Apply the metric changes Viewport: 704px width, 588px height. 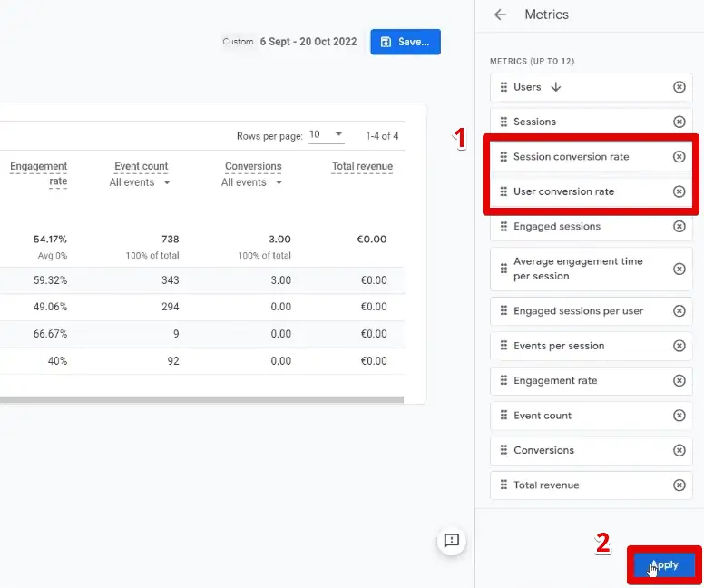coord(664,565)
